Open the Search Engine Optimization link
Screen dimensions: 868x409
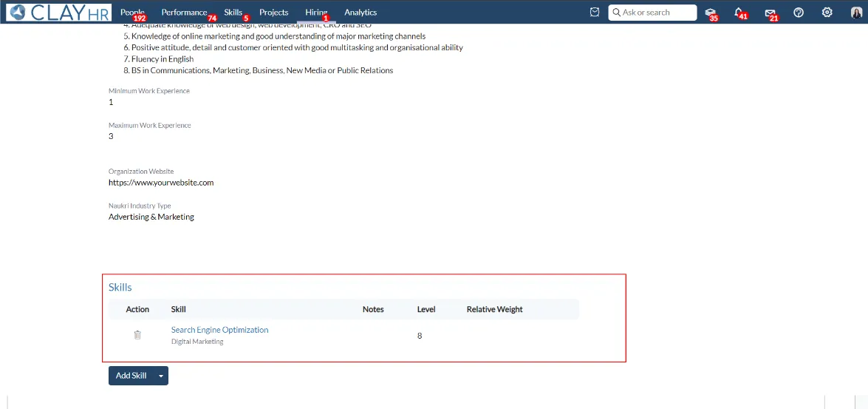click(x=219, y=330)
